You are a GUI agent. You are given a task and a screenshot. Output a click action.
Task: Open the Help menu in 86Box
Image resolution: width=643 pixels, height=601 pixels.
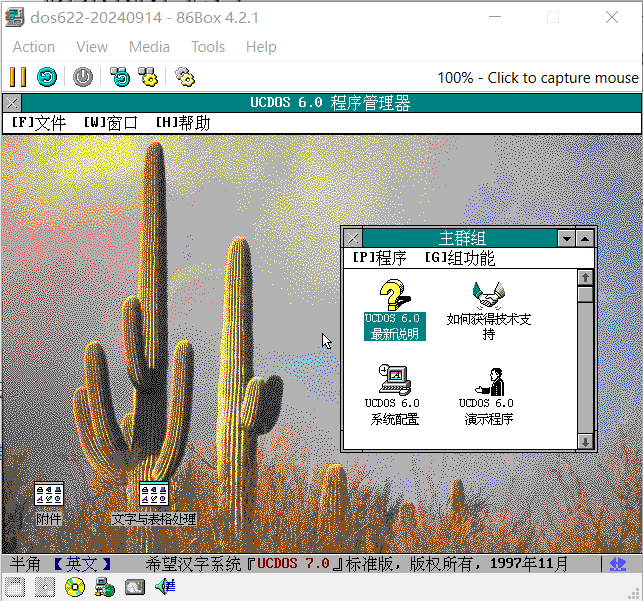tap(261, 47)
